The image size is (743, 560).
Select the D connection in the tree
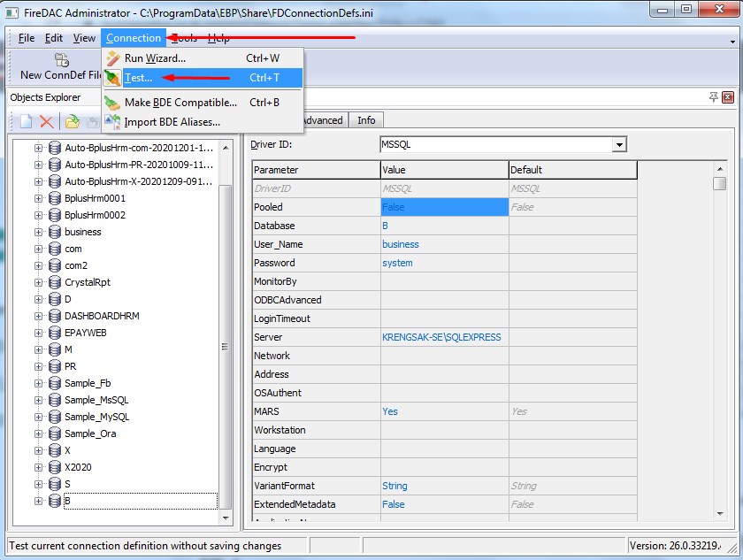(x=68, y=299)
